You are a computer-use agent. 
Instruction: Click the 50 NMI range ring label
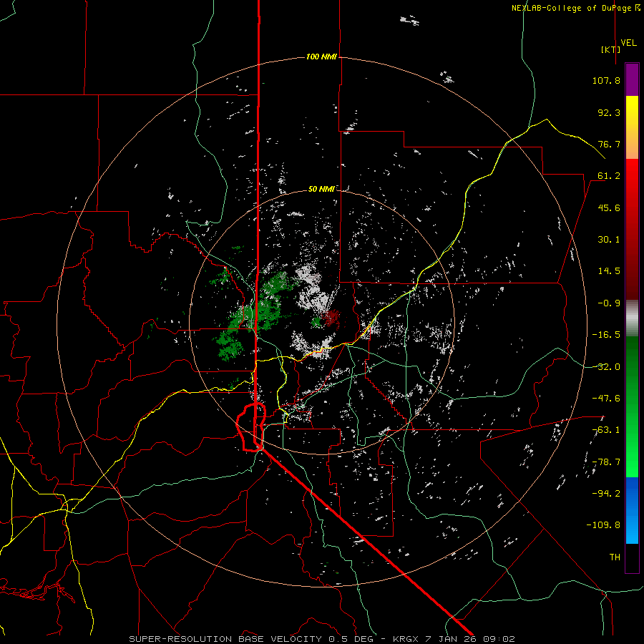click(321, 189)
